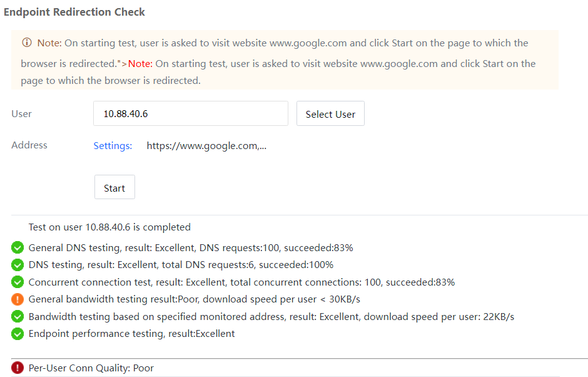Click red alert icon beside Per-User Conn Quality
This screenshot has width=588, height=377.
pyautogui.click(x=18, y=368)
